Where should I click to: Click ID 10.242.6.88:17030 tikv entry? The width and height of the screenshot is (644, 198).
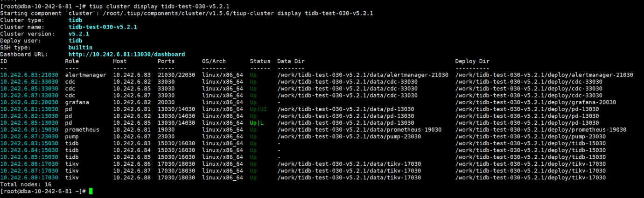point(29,178)
